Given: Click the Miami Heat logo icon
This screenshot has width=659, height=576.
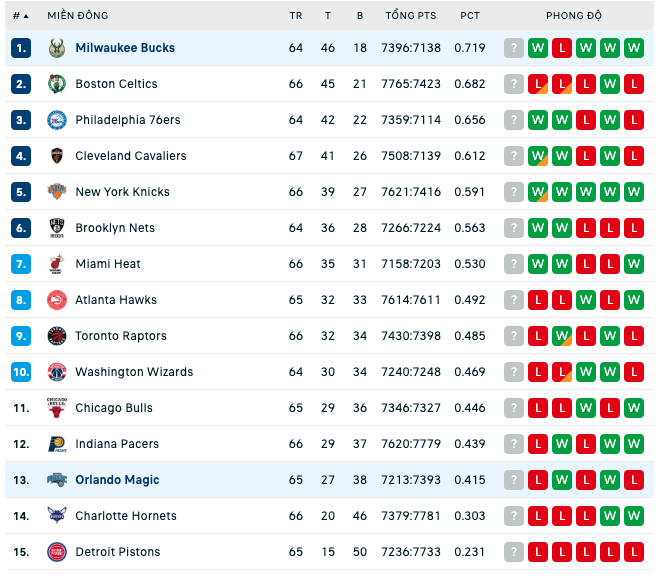Looking at the screenshot, I should click(x=57, y=264).
